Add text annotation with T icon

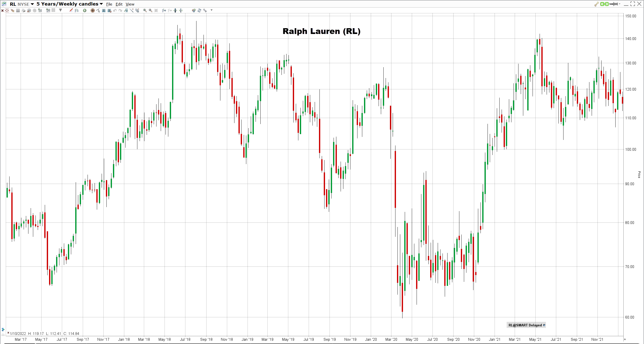pos(104,11)
